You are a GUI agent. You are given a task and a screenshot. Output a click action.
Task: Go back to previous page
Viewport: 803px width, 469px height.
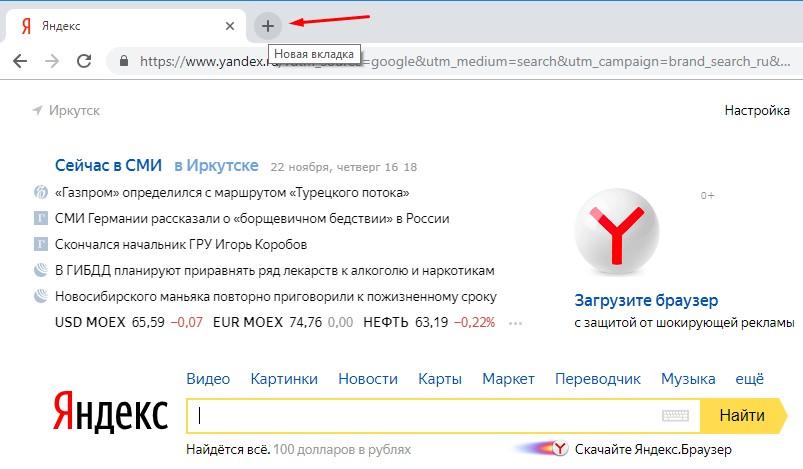pos(20,61)
